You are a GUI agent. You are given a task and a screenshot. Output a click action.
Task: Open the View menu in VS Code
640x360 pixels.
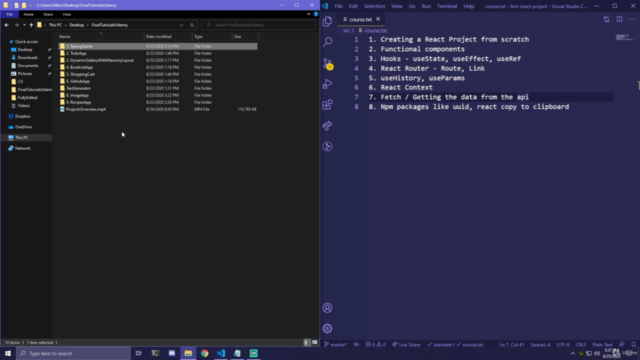(397, 6)
